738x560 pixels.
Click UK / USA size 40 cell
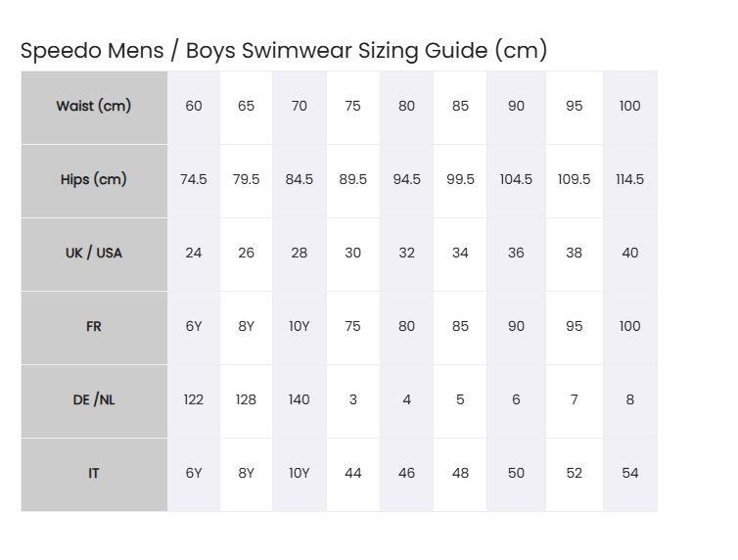(x=629, y=253)
